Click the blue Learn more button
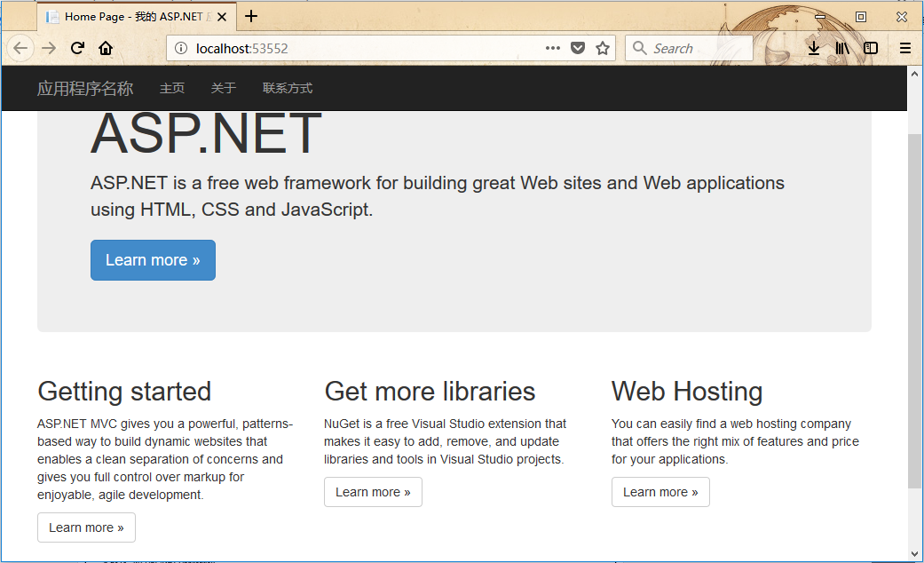The image size is (924, 563). (x=153, y=260)
